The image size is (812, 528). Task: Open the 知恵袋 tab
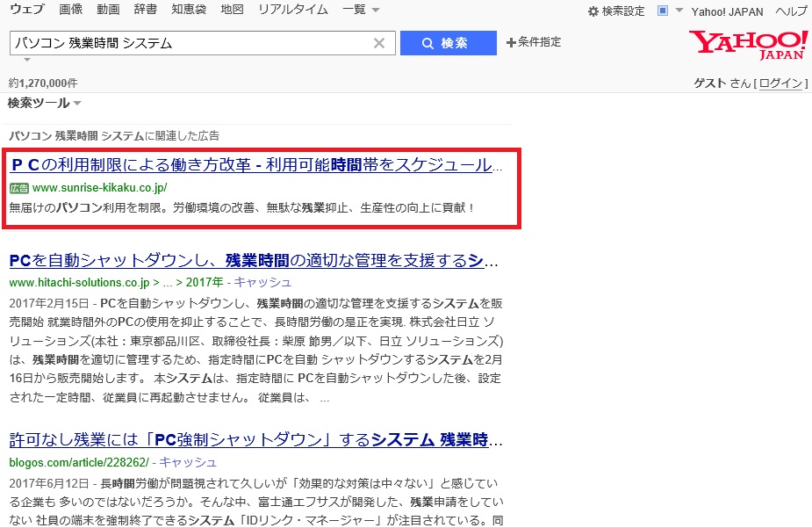click(189, 10)
